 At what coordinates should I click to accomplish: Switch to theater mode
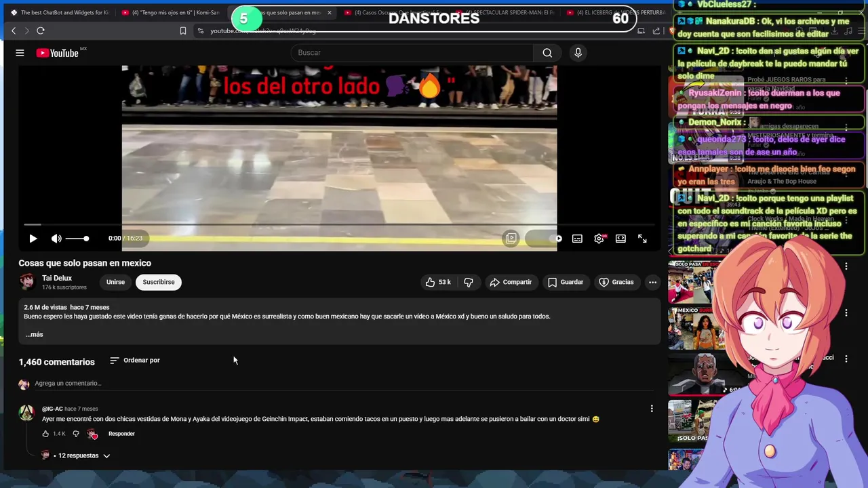[620, 239]
